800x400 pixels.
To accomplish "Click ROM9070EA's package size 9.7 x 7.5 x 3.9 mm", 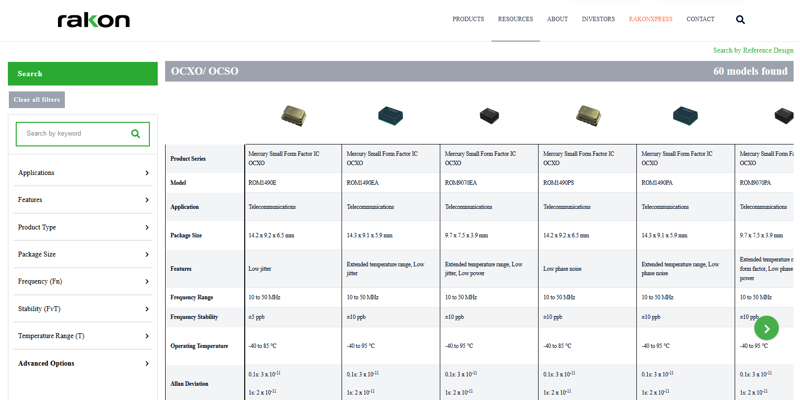I will pos(466,236).
